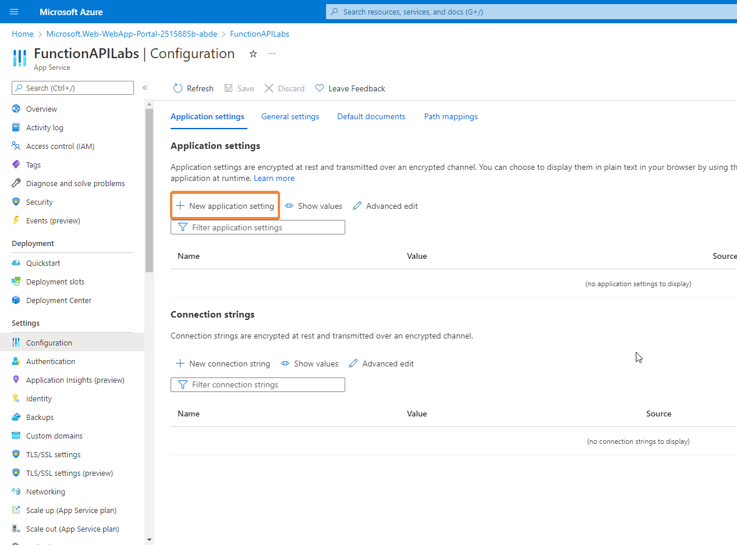
Task: Open Diagnose and solve problems
Action: (75, 183)
